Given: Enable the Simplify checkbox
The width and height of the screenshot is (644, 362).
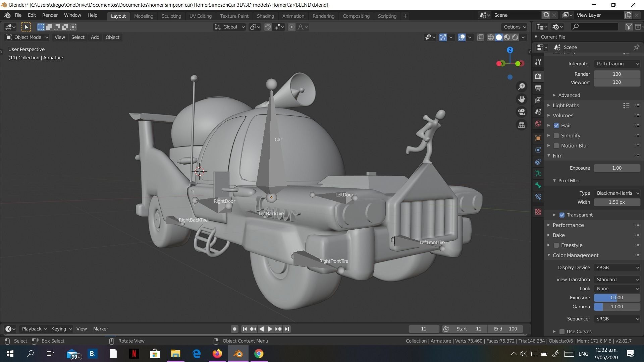Looking at the screenshot, I should pyautogui.click(x=556, y=135).
